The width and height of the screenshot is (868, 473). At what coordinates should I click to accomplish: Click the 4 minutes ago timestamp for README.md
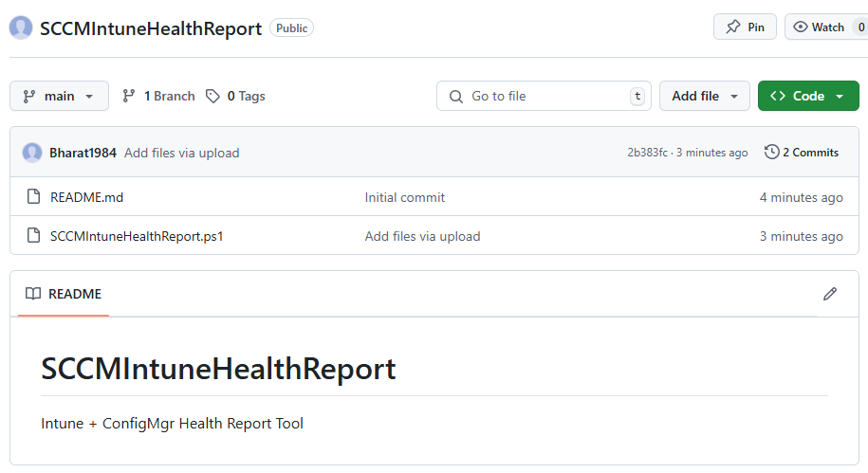point(801,197)
